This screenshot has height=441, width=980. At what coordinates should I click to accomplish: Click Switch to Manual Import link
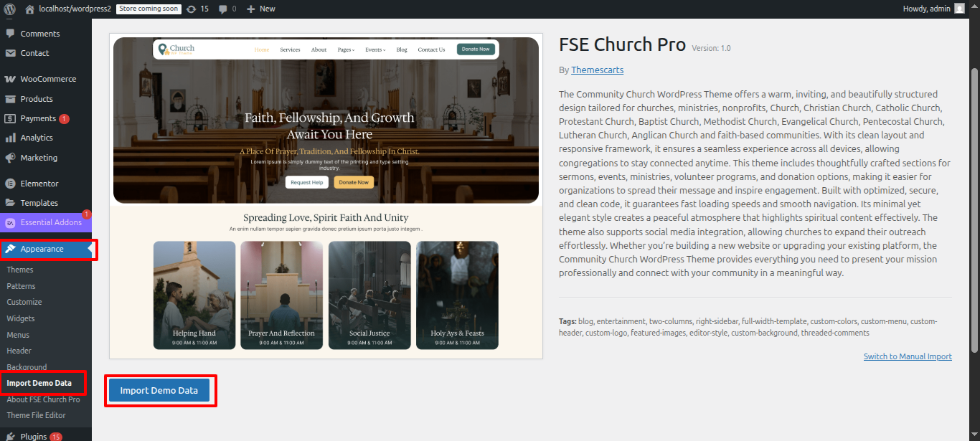[x=908, y=356]
